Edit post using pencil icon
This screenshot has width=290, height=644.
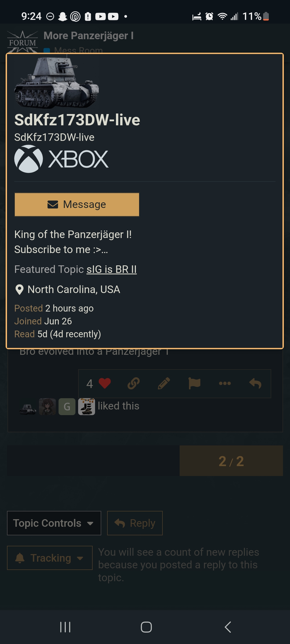164,383
